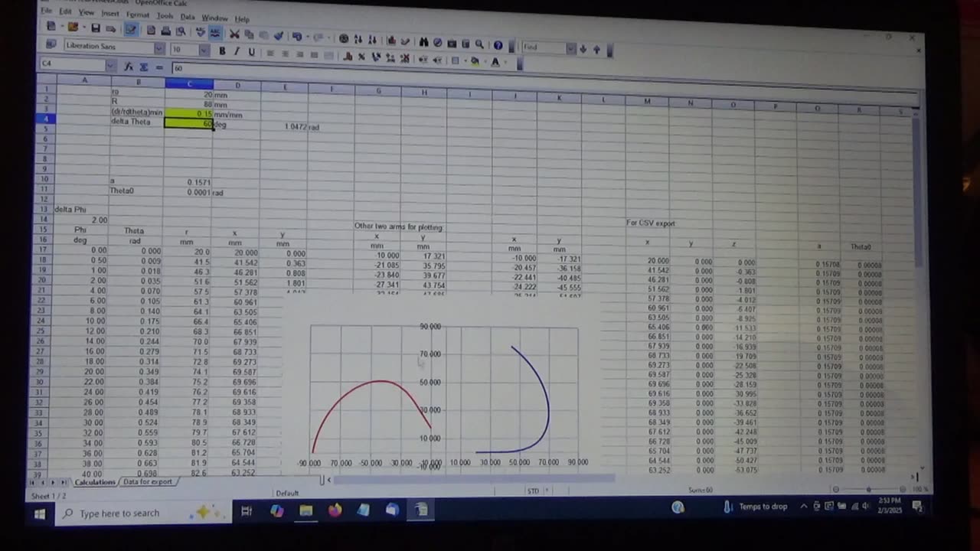
Task: Click the STD selection mode in status bar
Action: [534, 491]
